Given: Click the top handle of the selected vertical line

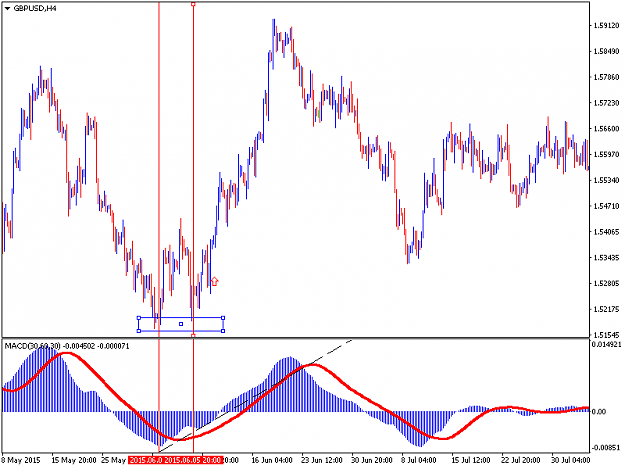Looking at the screenshot, I should (x=193, y=4).
